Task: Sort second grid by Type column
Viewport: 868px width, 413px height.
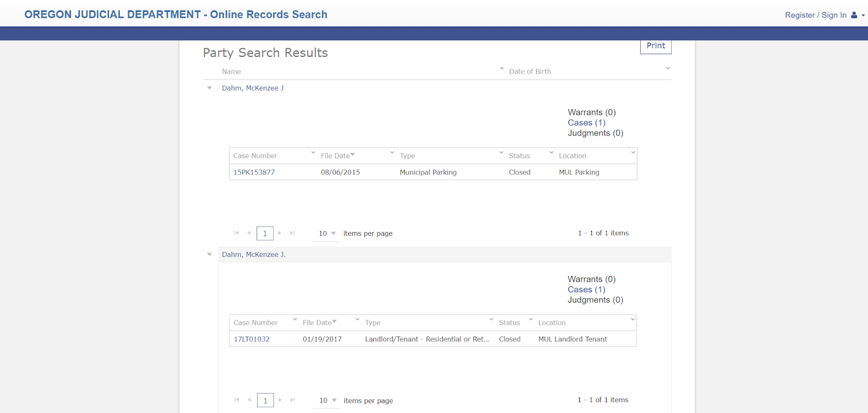Action: click(x=373, y=322)
